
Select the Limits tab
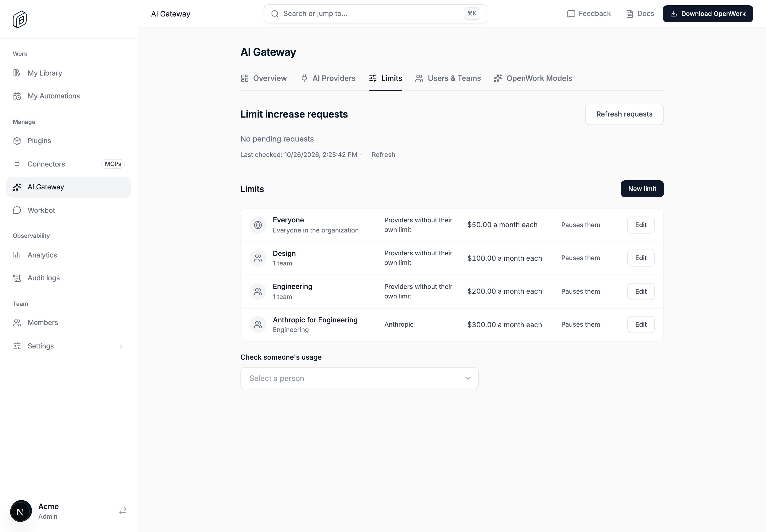(385, 78)
